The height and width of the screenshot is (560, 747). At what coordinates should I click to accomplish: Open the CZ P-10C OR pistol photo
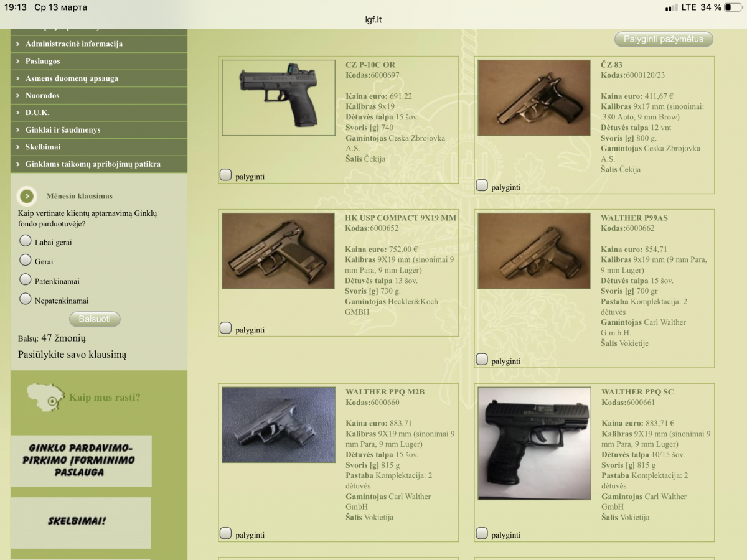278,98
